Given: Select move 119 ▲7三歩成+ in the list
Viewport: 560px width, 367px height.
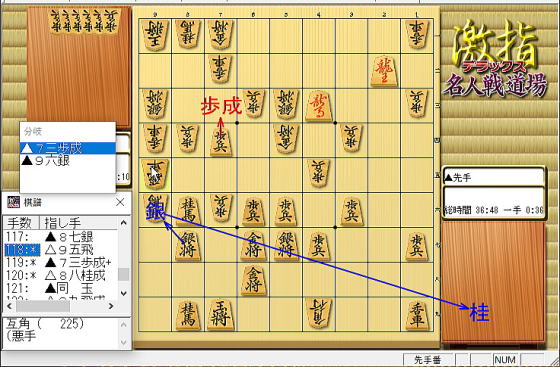Looking at the screenshot, I should tap(60, 262).
